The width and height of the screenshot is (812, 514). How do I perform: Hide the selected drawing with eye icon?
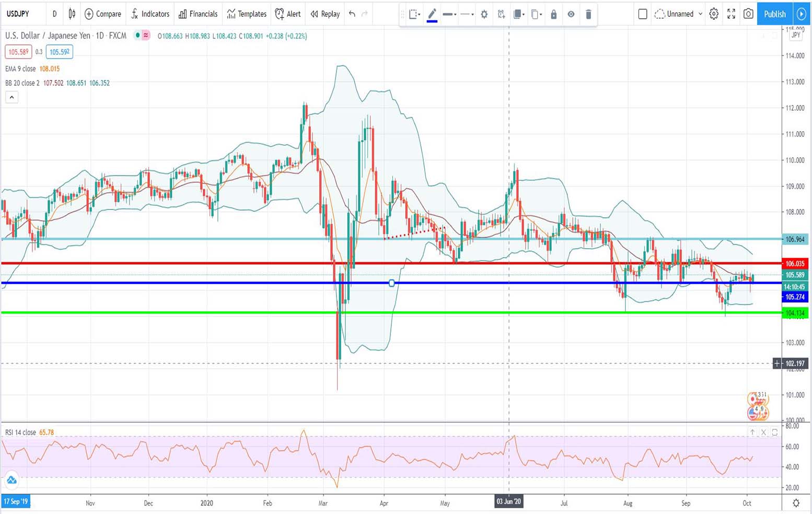(x=571, y=15)
